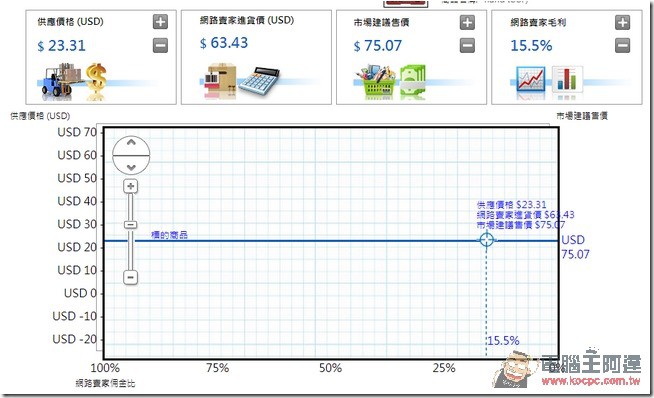Zoom in chart using slider plus button
Viewport: 654px width, 398px height.
(131, 186)
